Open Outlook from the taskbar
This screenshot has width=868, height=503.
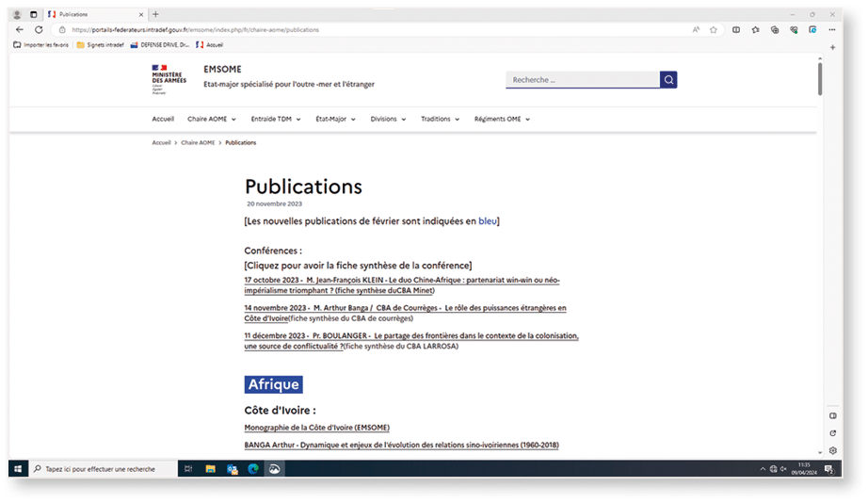(x=232, y=468)
